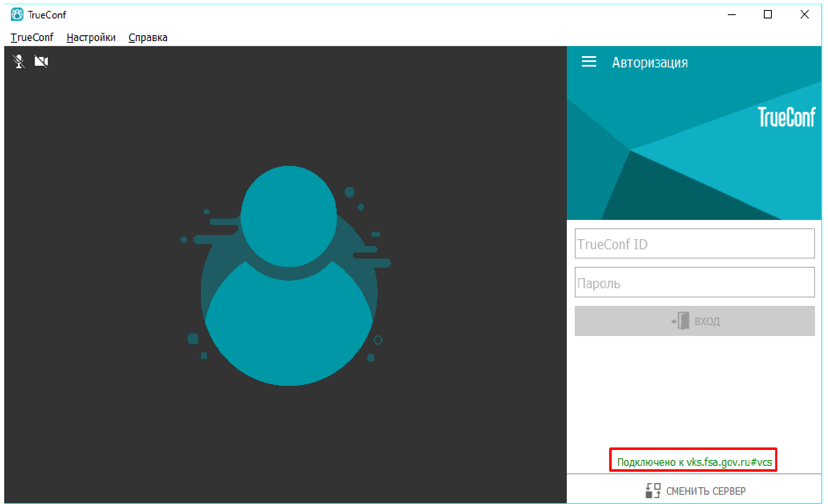This screenshot has height=504, width=828.
Task: Toggle the muted microphone icon
Action: point(18,62)
